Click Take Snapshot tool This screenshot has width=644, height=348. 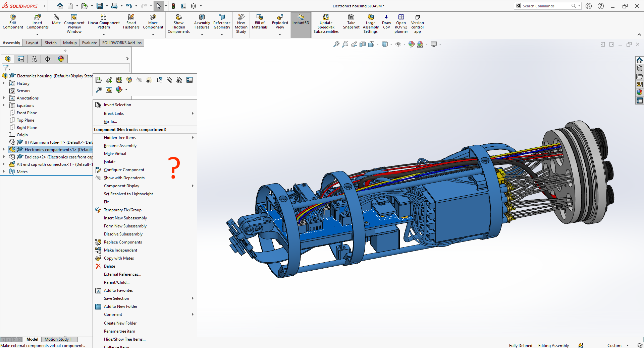point(351,22)
